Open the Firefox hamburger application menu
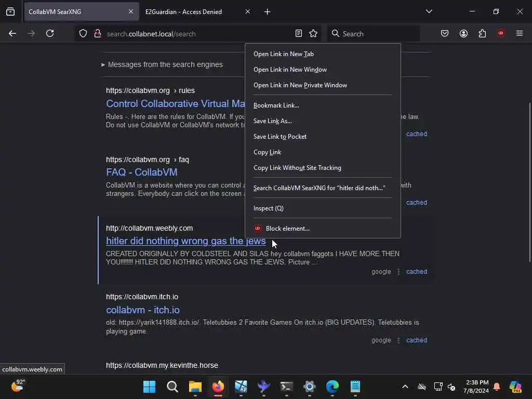532x399 pixels. click(520, 33)
